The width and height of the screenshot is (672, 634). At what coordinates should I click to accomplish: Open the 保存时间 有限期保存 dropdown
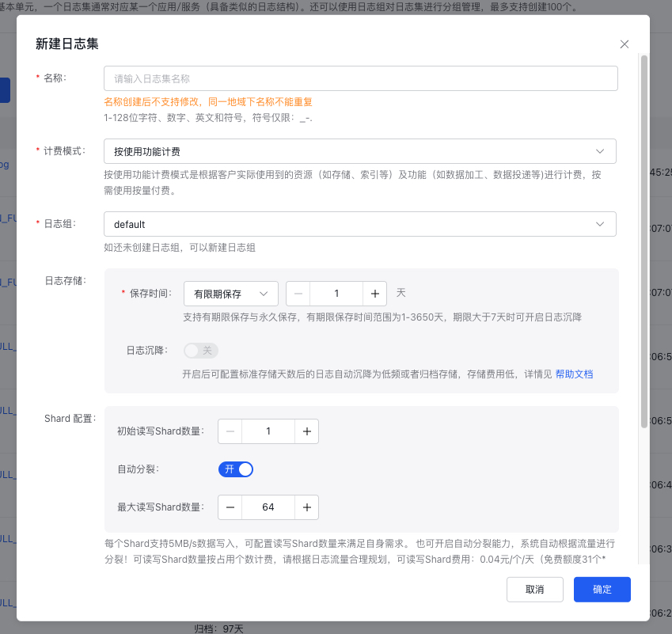click(x=231, y=294)
